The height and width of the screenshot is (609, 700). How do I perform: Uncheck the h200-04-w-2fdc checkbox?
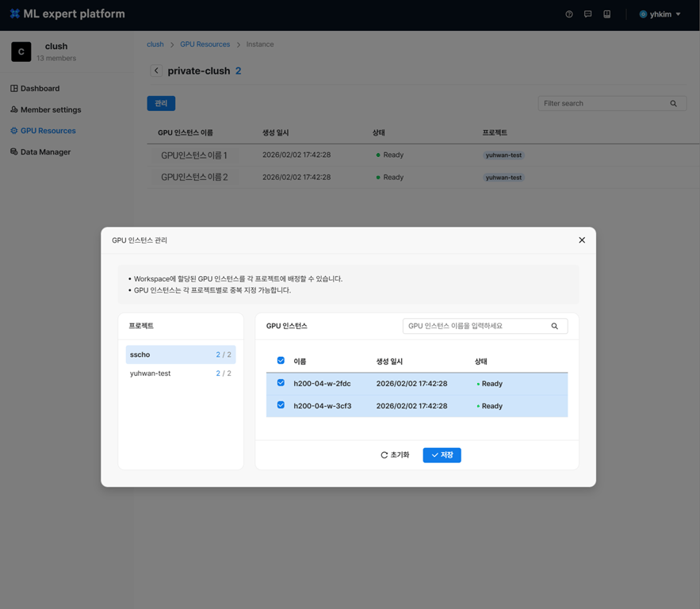(281, 383)
